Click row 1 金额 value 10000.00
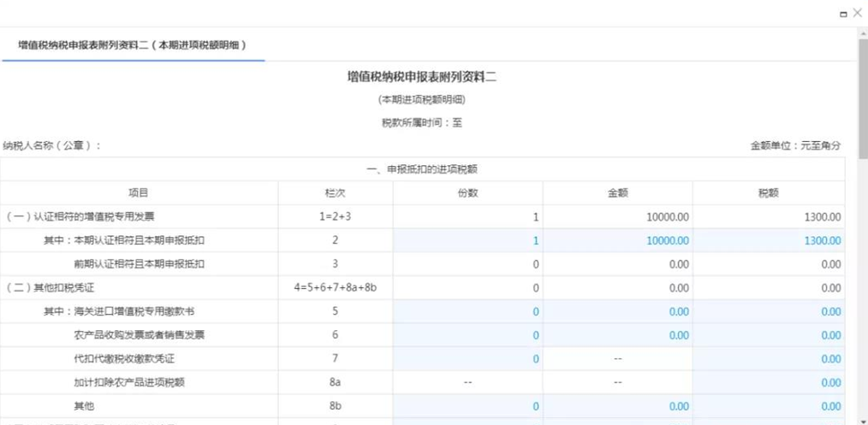The height and width of the screenshot is (425, 868). click(668, 217)
